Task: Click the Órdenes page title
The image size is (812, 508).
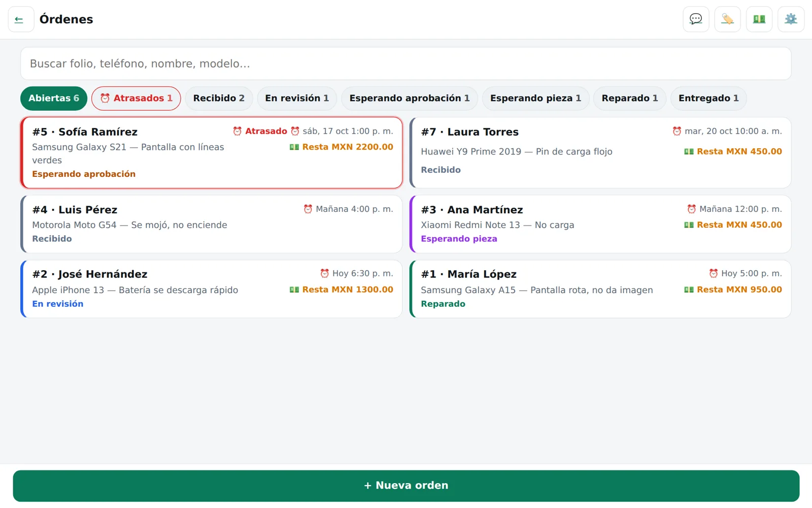Action: [66, 19]
